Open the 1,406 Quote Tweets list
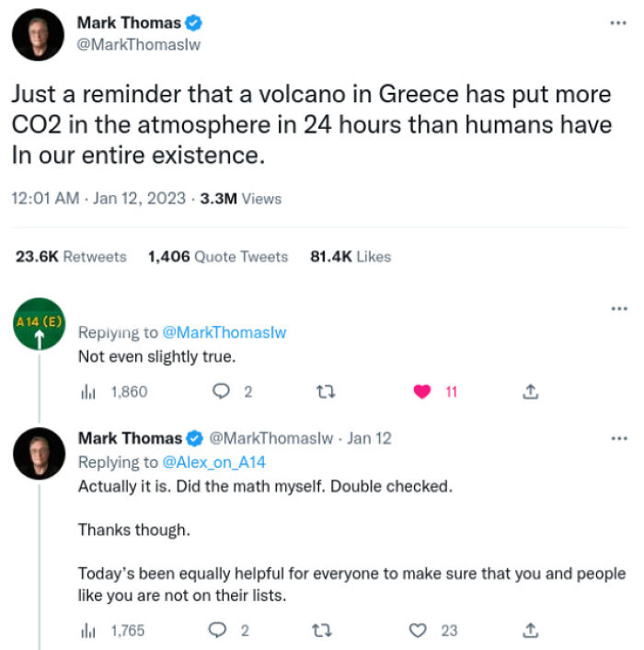 tap(217, 257)
